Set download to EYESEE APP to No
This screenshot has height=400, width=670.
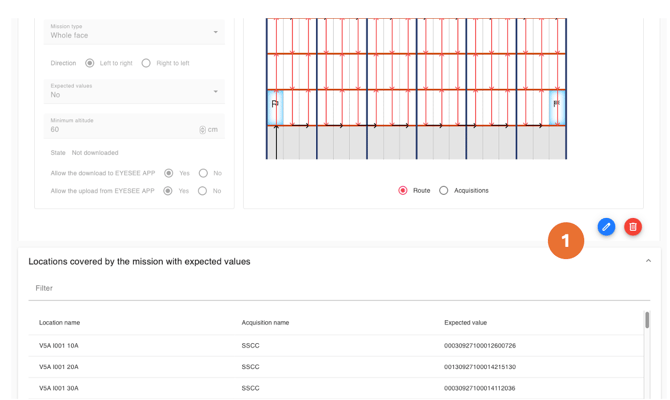pyautogui.click(x=203, y=173)
